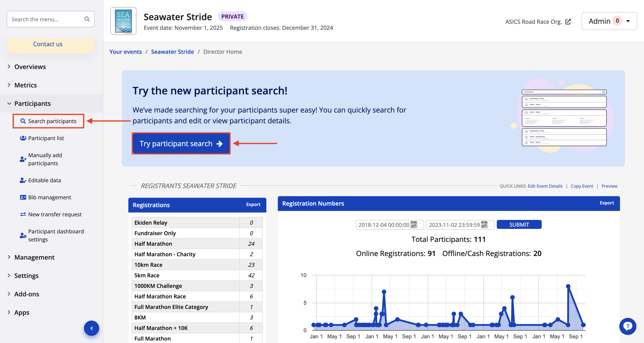The image size is (644, 343).
Task: Click the help question mark bubble
Action: (627, 326)
